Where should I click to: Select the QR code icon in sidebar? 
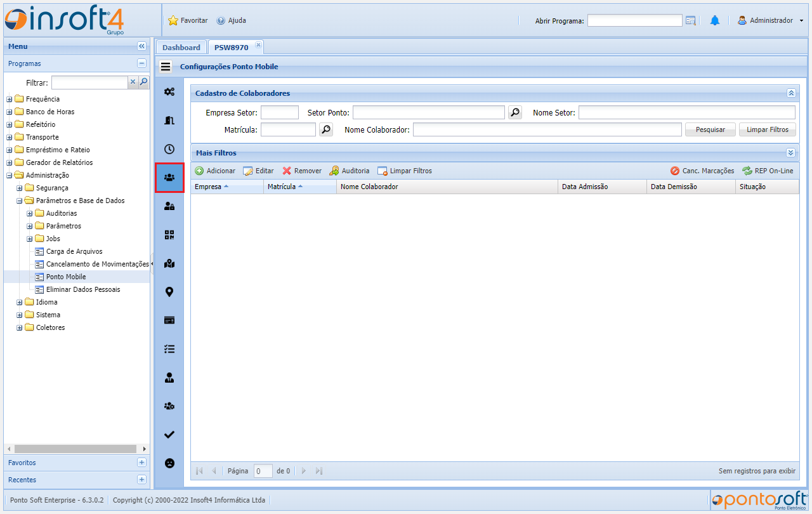169,235
